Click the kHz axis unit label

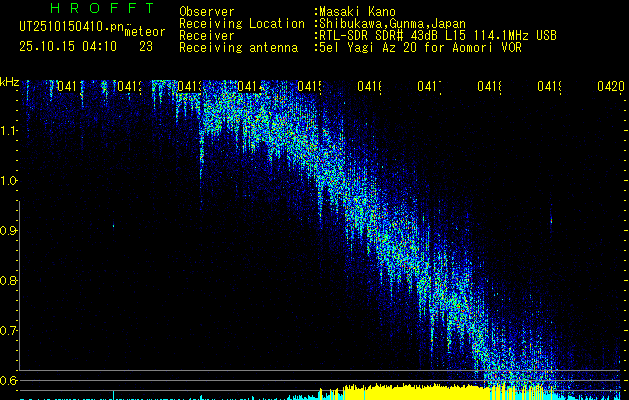(10, 82)
